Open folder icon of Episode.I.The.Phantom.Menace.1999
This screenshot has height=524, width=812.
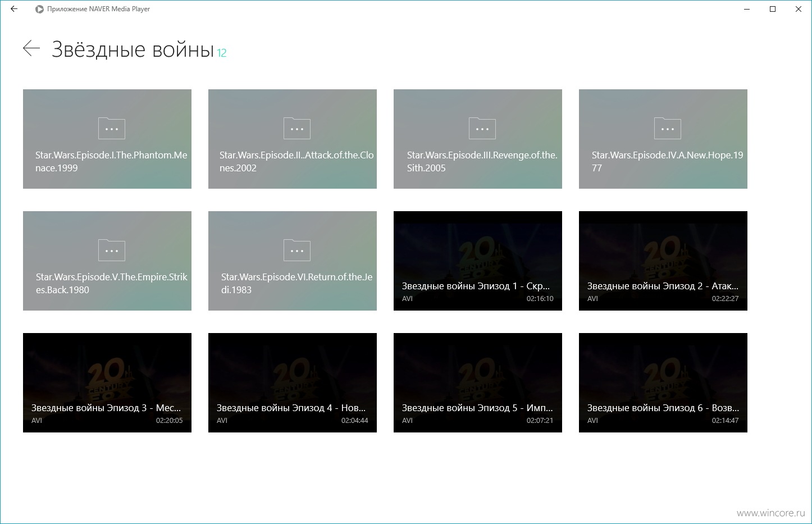112,128
